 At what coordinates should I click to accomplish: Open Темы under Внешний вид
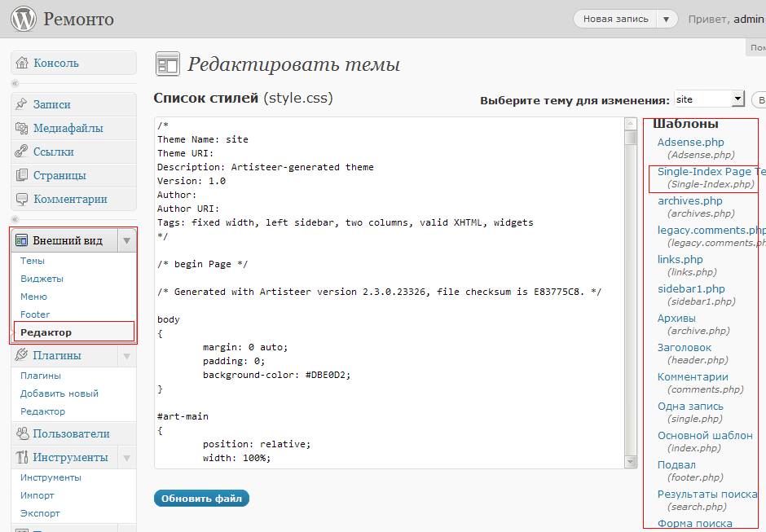point(33,261)
